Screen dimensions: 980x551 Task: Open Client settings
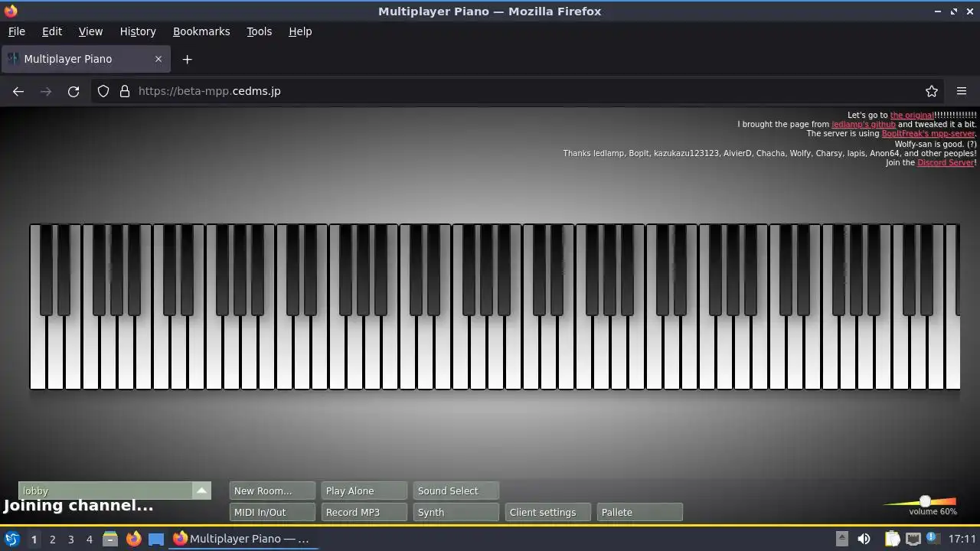(x=548, y=512)
